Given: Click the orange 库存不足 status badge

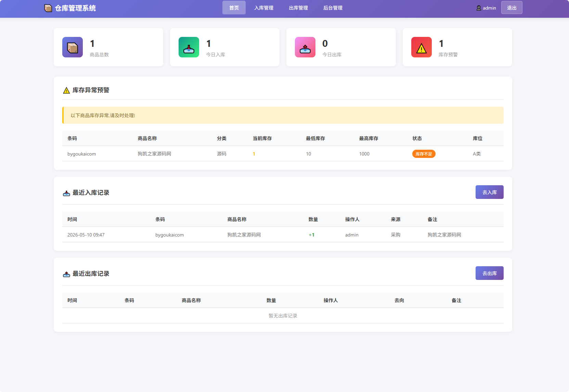Looking at the screenshot, I should 424,154.
